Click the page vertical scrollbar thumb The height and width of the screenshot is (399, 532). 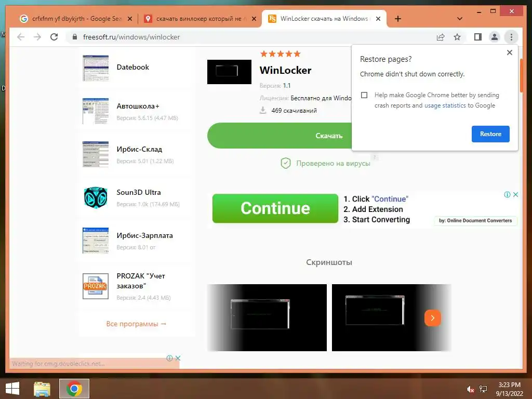coord(521,75)
